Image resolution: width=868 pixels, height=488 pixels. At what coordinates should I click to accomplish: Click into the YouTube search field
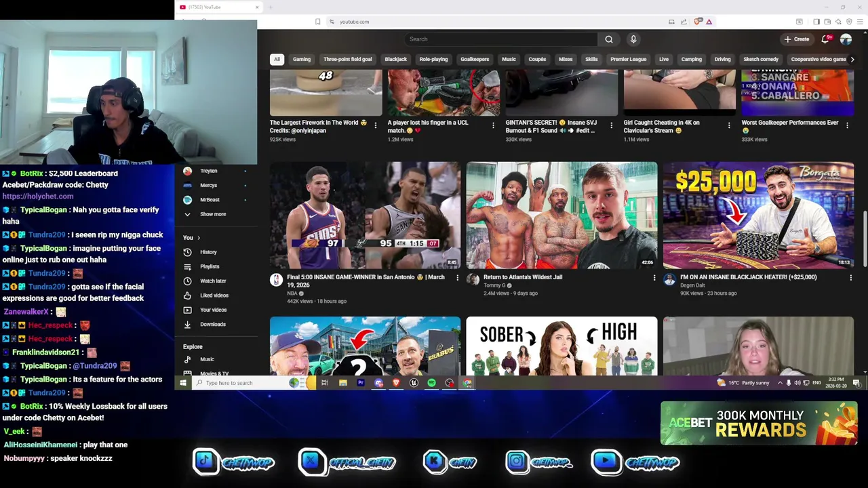(502, 39)
